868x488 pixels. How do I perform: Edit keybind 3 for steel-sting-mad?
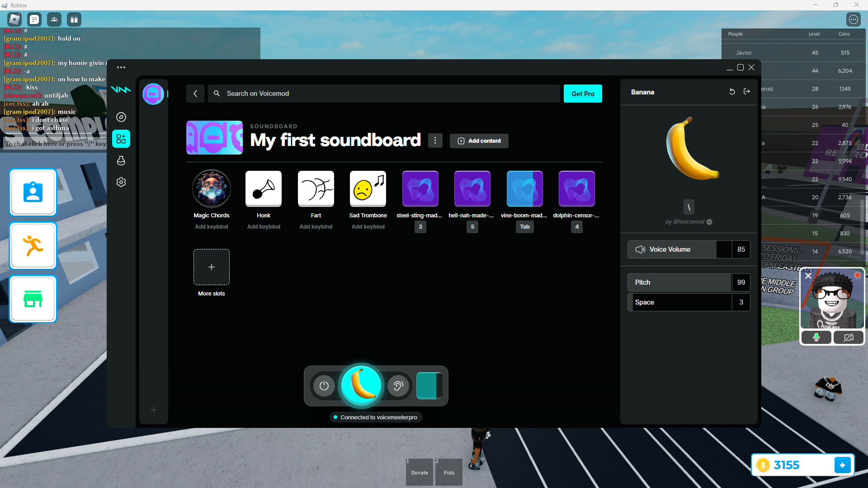point(420,227)
